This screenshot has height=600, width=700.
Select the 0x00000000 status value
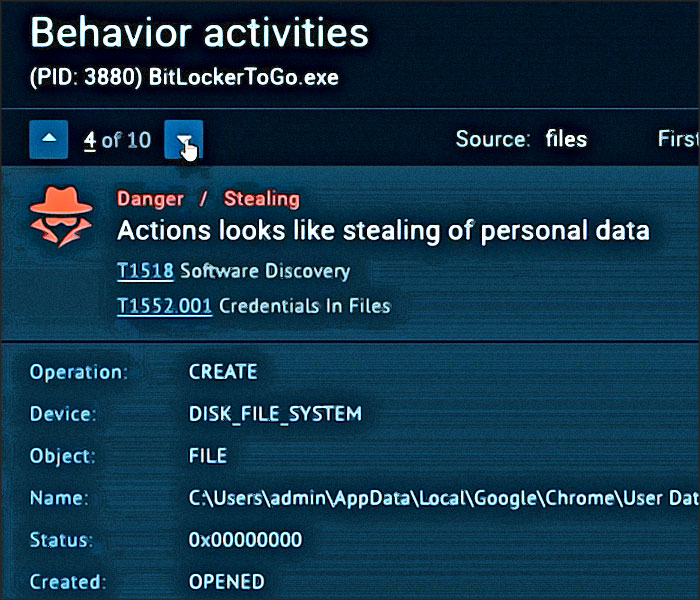click(245, 540)
